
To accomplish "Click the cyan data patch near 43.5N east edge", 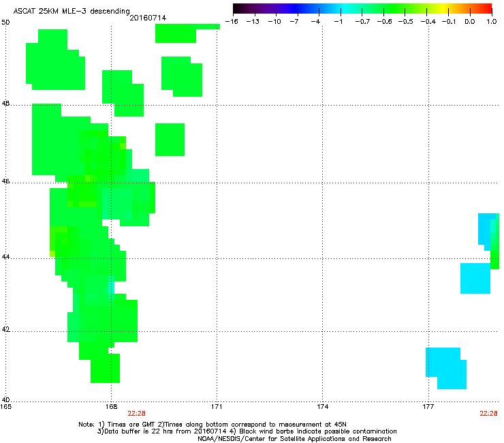I will [475, 278].
